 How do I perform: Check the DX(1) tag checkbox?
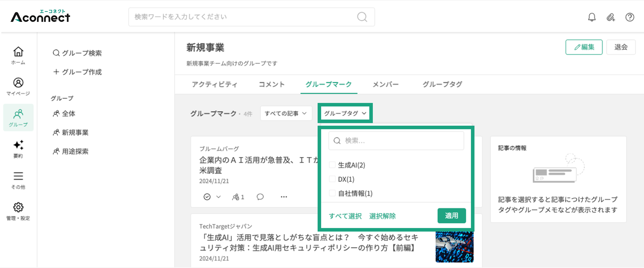332,179
